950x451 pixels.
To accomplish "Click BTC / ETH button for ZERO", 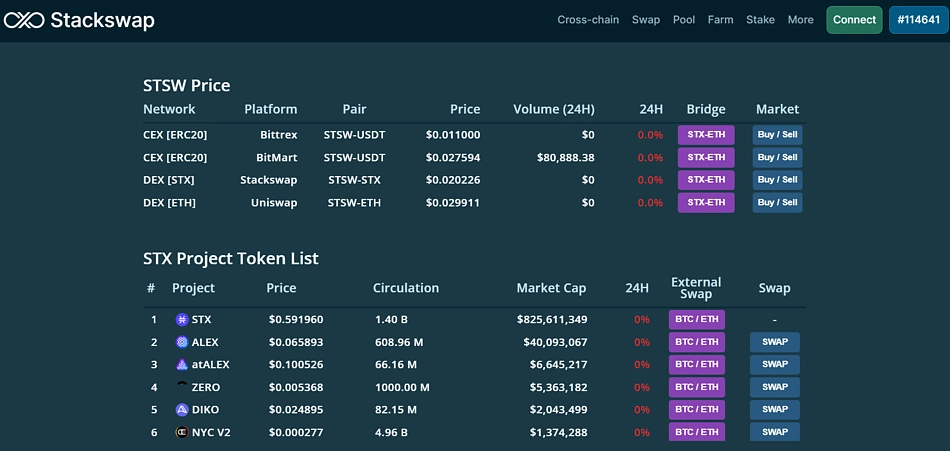I will [x=697, y=387].
